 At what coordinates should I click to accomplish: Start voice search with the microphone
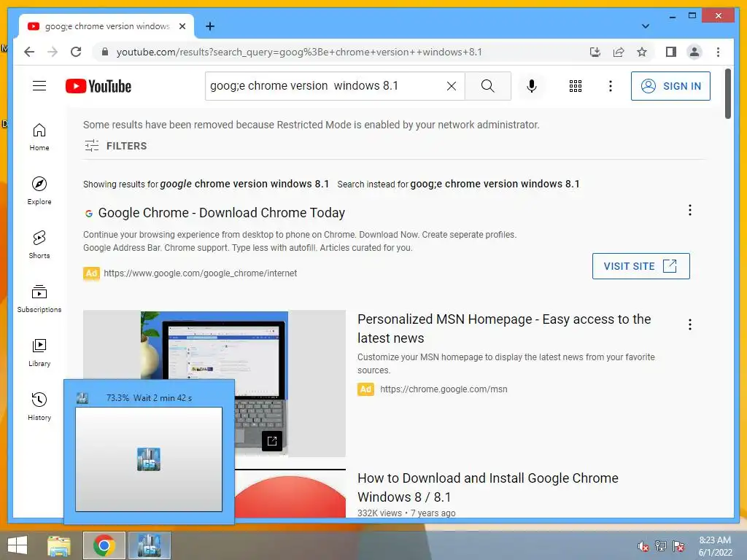(x=532, y=86)
